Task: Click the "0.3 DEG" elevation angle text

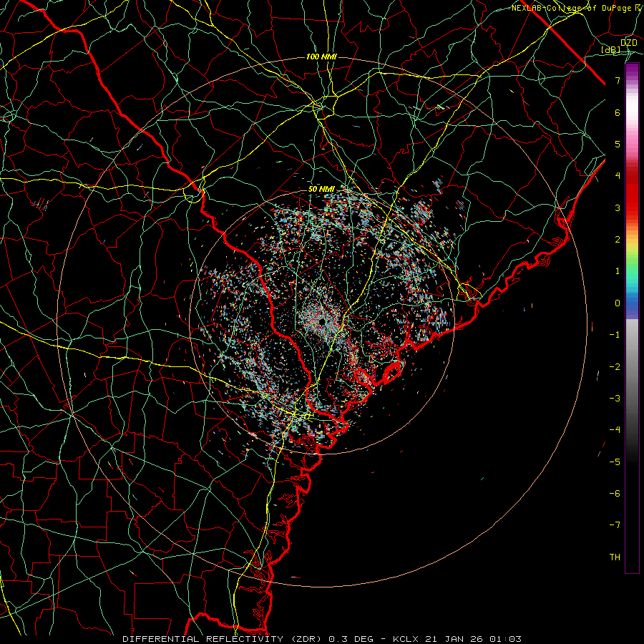Action: [x=351, y=639]
